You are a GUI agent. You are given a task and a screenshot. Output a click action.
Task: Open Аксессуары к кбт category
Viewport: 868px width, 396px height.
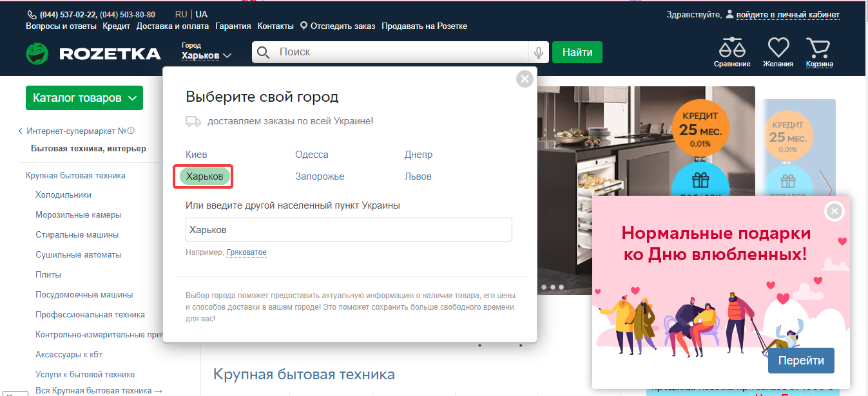pyautogui.click(x=69, y=354)
